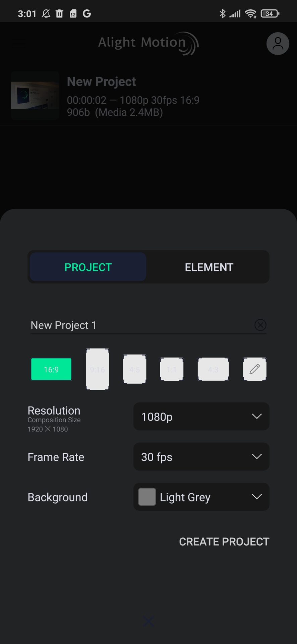Choose custom aspect ratio pencil icon
Image resolution: width=297 pixels, height=644 pixels.
(x=254, y=369)
